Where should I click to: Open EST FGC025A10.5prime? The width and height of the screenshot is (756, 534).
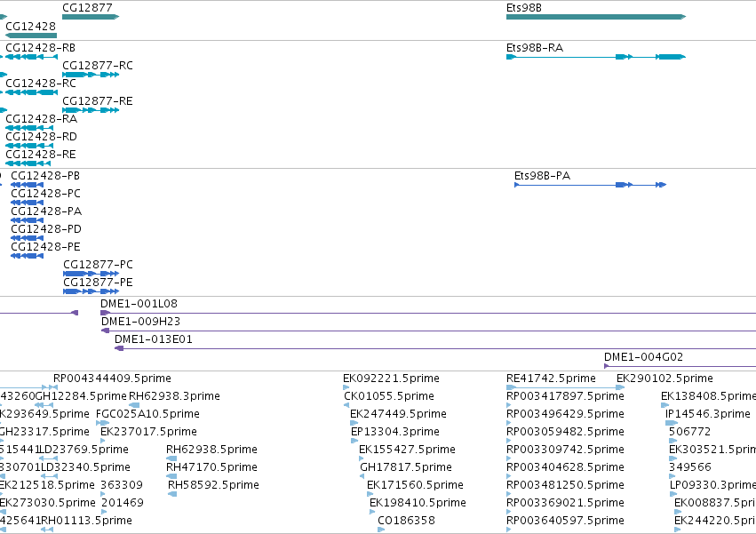click(147, 414)
